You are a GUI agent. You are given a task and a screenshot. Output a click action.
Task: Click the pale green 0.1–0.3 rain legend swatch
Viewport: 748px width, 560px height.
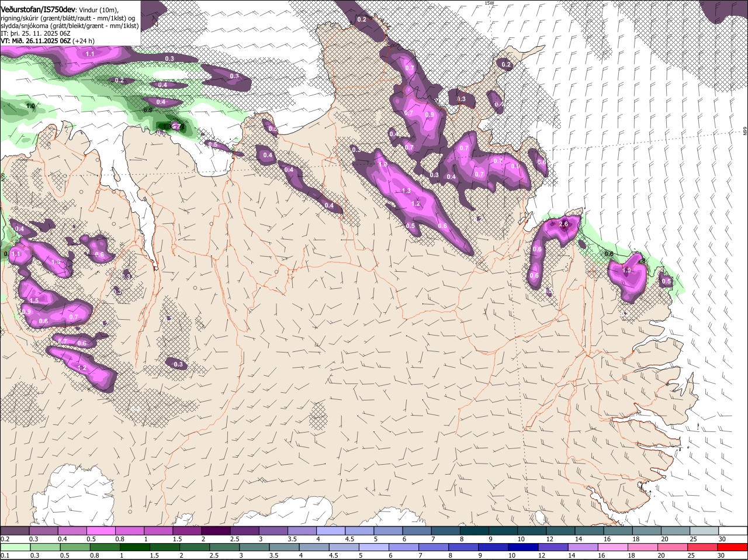(x=16, y=547)
